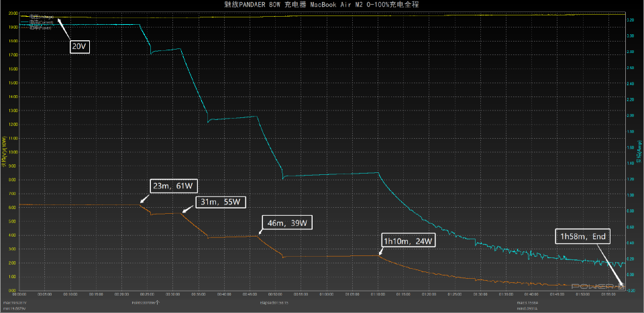Screen dimensions: 644x313
Task: Click the min:19.6879V status value
Action: [x=15, y=308]
